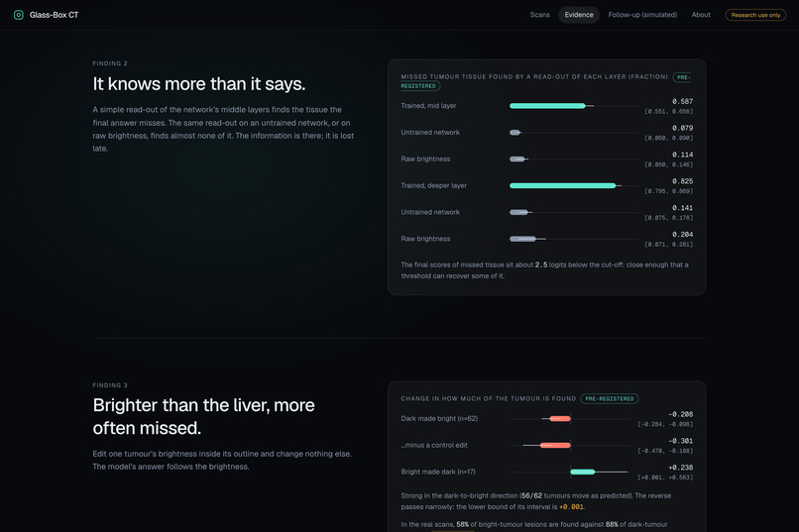Viewport: 799px width, 532px height.
Task: Click the value 0.114
Action: tap(682, 155)
